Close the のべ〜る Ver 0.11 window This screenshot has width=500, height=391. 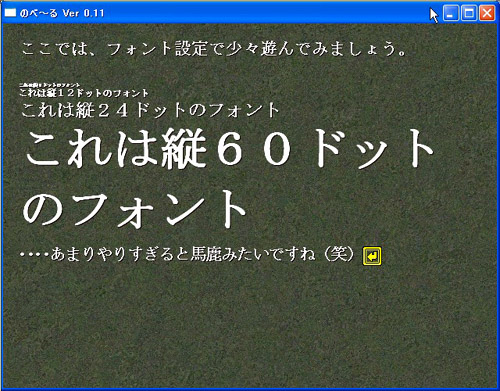[487, 13]
